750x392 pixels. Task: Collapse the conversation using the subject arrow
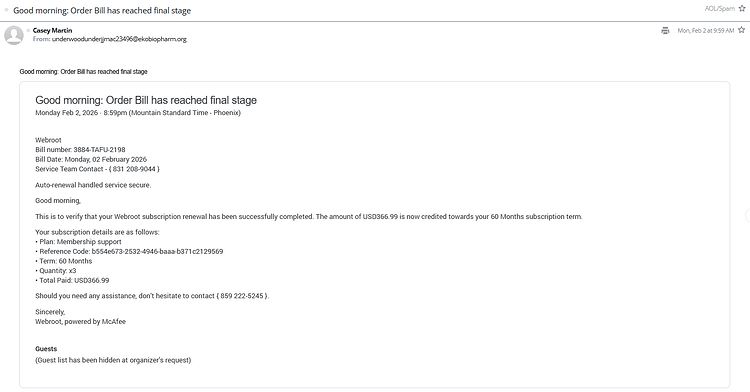[x=7, y=10]
